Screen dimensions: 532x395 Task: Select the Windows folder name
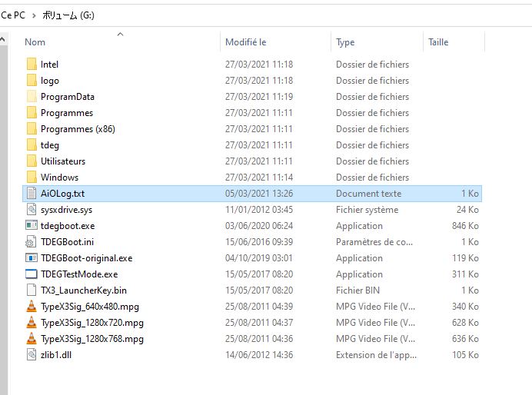[60, 178]
